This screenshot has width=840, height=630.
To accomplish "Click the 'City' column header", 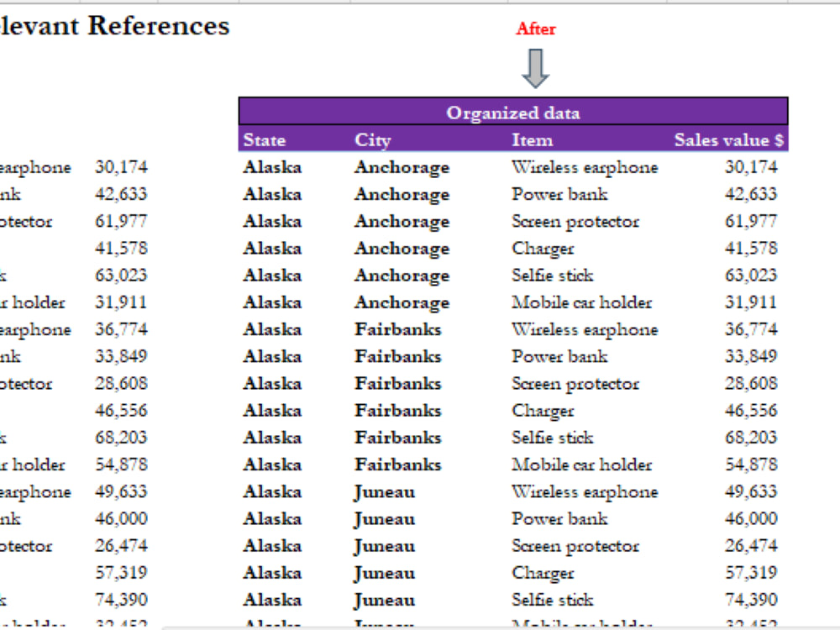I will [x=372, y=139].
